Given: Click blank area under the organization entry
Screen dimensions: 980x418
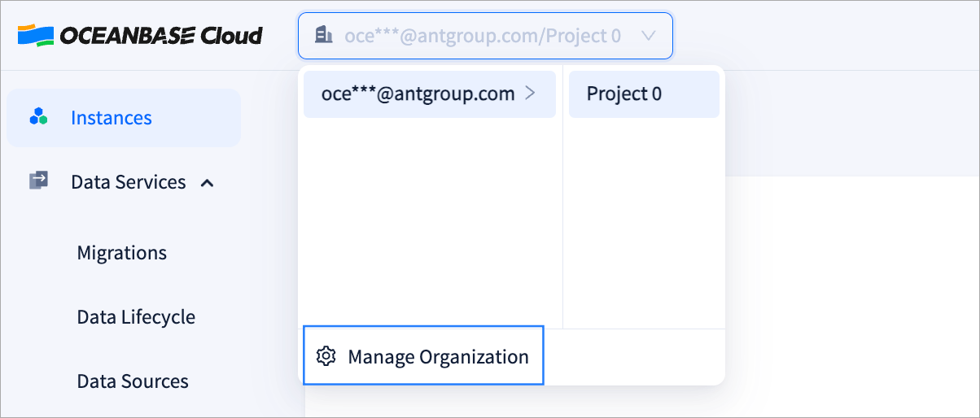Looking at the screenshot, I should point(430,220).
